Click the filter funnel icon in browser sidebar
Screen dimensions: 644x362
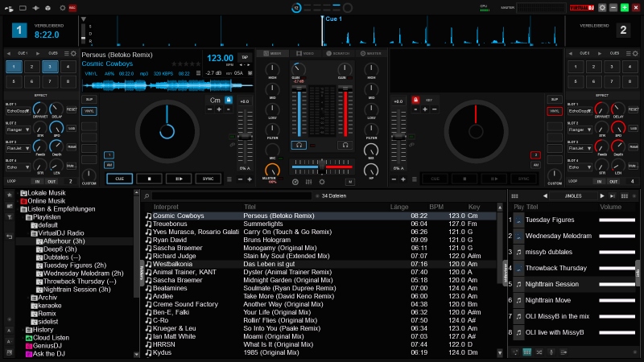point(10,216)
